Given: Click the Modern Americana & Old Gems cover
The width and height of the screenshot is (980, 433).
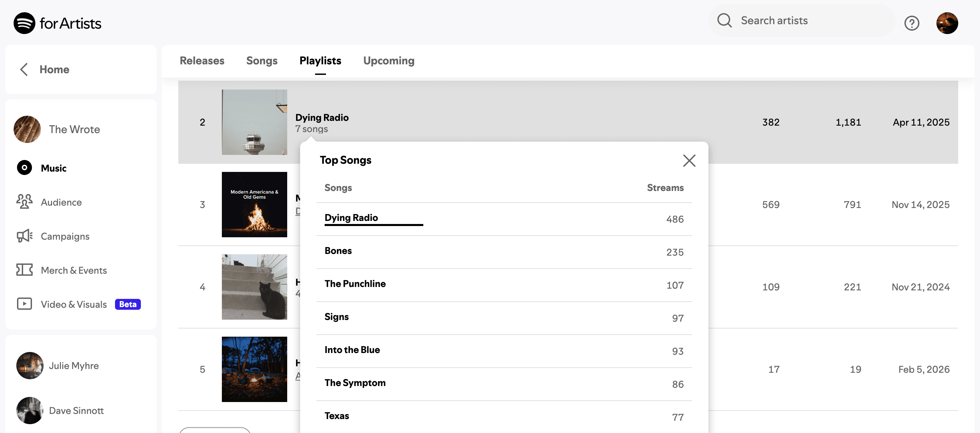Looking at the screenshot, I should [x=254, y=205].
